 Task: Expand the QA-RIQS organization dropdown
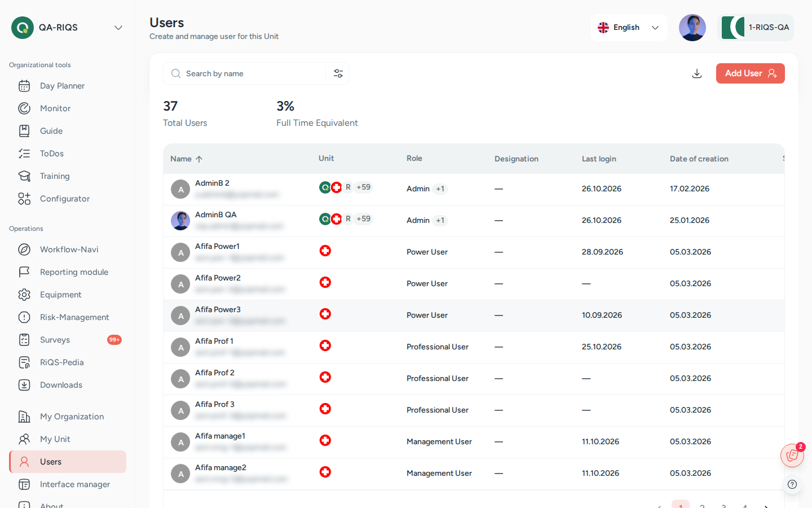[118, 28]
